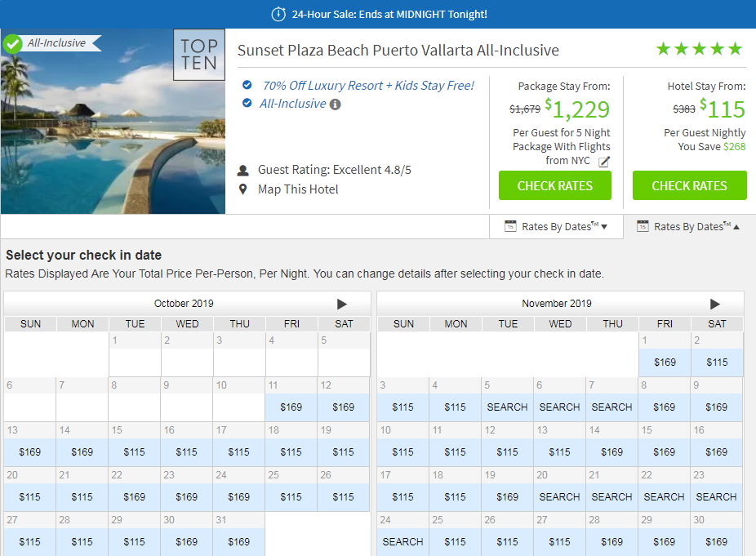Select October 26 check-in at $115
756x556 pixels.
tap(343, 497)
